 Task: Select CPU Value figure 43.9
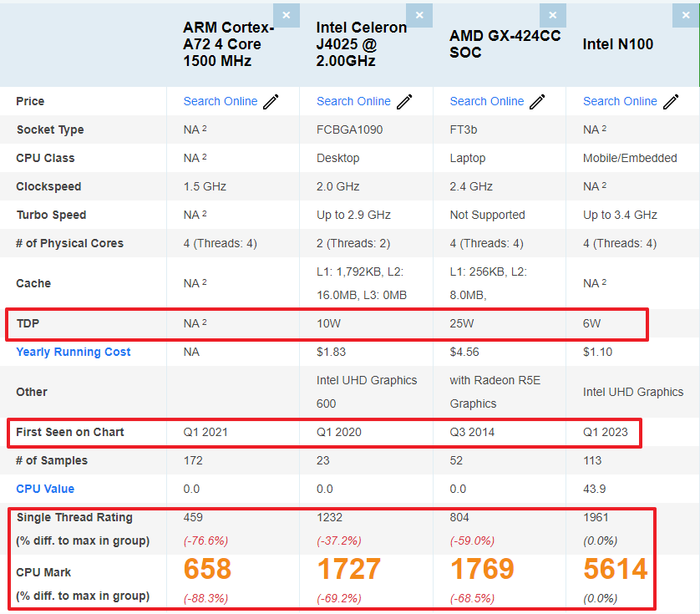(594, 489)
